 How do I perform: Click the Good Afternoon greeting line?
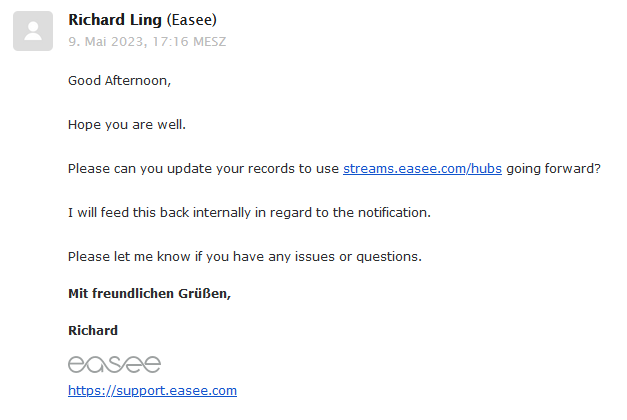coord(120,81)
